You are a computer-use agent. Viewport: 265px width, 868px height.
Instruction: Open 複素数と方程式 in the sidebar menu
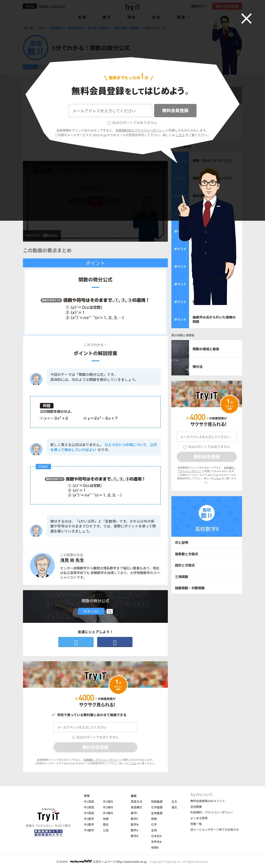pyautogui.click(x=207, y=554)
